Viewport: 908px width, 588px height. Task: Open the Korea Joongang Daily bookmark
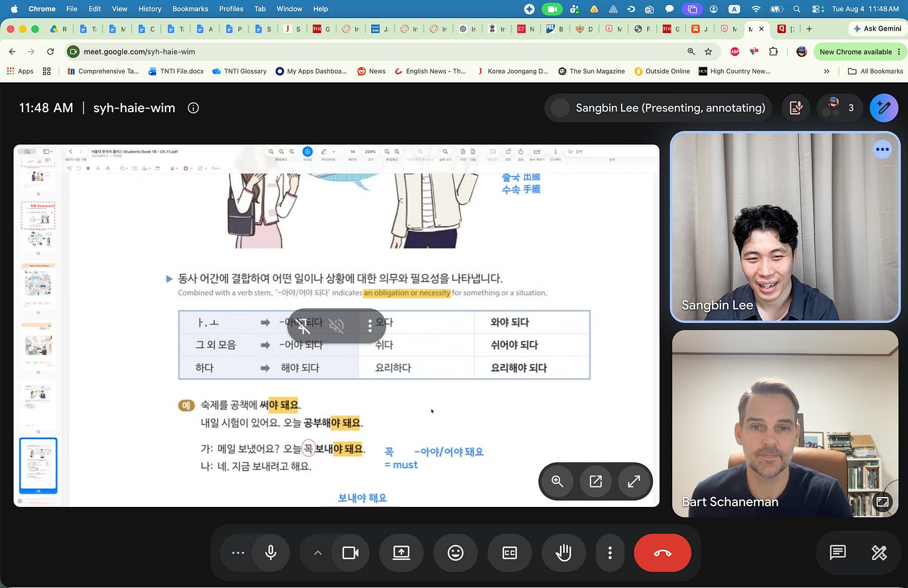point(512,71)
